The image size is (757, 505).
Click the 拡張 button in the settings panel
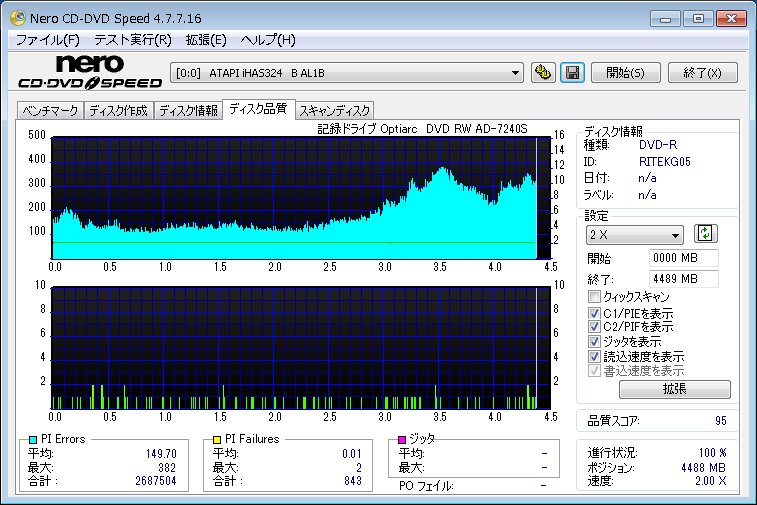[x=674, y=389]
